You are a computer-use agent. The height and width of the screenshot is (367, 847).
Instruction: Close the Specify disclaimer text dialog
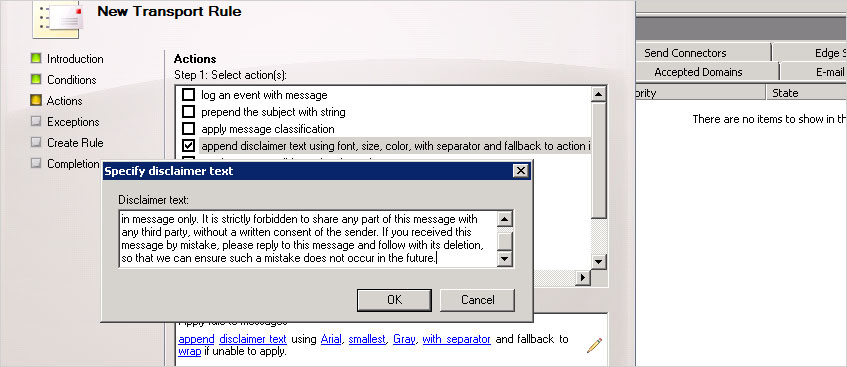520,171
